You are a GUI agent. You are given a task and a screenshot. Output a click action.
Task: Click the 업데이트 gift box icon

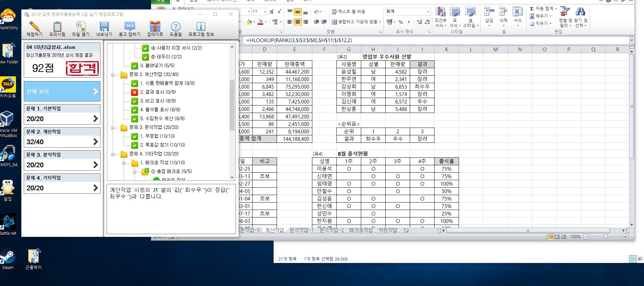click(155, 28)
